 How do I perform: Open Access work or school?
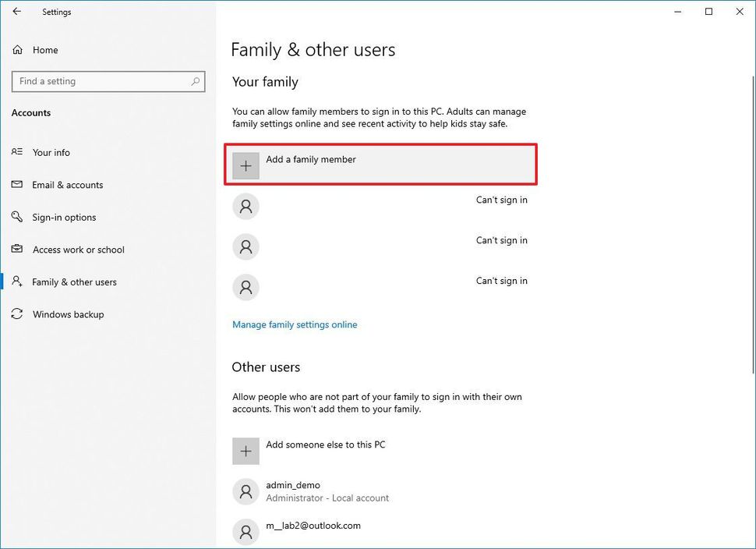point(78,250)
